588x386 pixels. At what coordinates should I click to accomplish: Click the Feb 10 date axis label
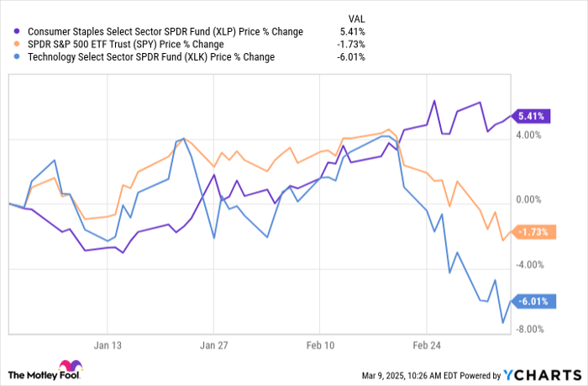pyautogui.click(x=320, y=344)
